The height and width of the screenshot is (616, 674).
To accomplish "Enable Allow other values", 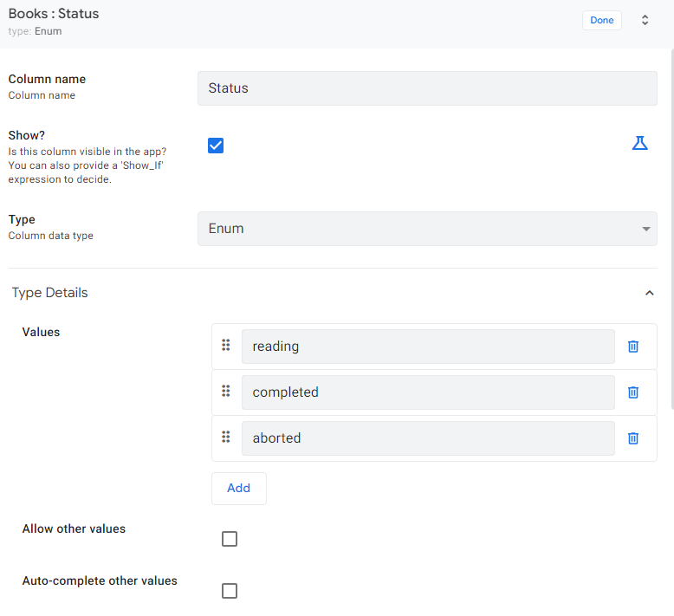I will point(230,539).
